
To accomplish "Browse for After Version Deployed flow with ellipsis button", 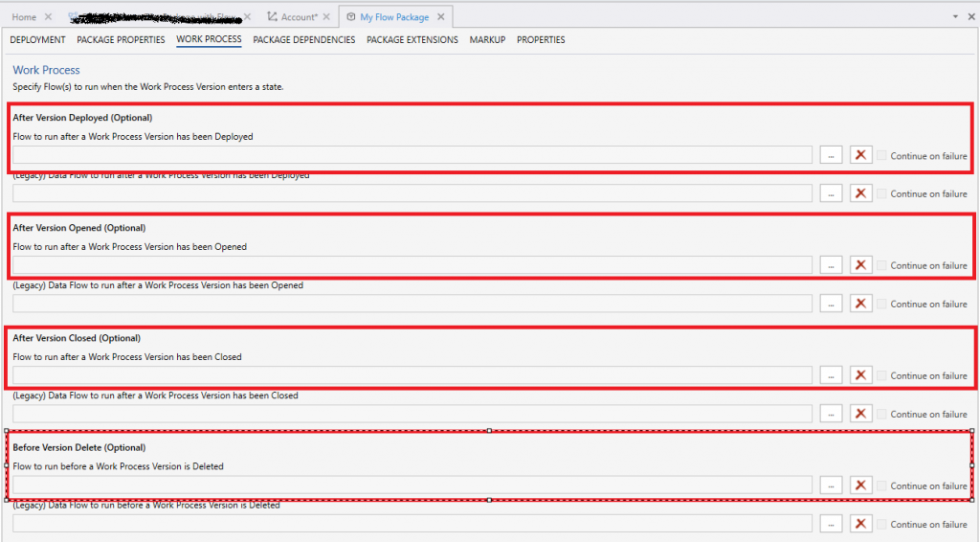I will point(831,155).
